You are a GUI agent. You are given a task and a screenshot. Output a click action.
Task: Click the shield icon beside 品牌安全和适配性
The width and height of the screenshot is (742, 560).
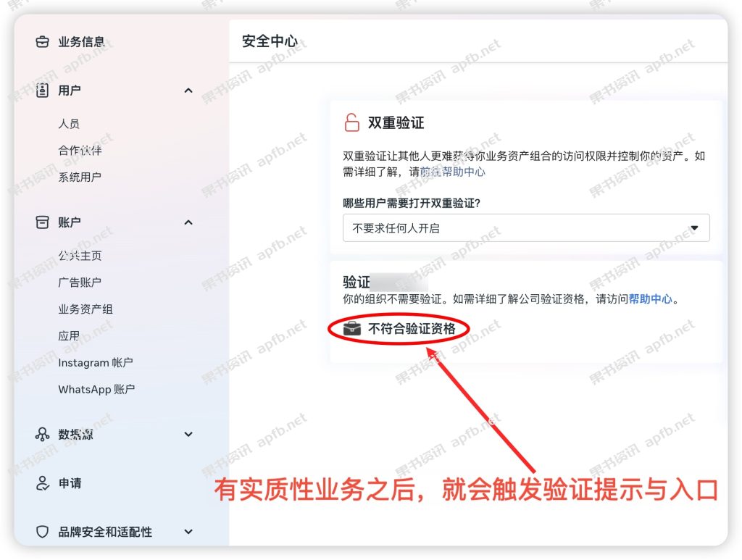click(x=42, y=532)
